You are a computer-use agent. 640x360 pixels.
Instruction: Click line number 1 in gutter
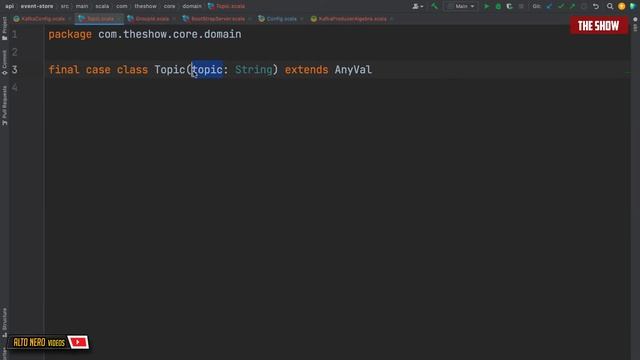coord(15,34)
